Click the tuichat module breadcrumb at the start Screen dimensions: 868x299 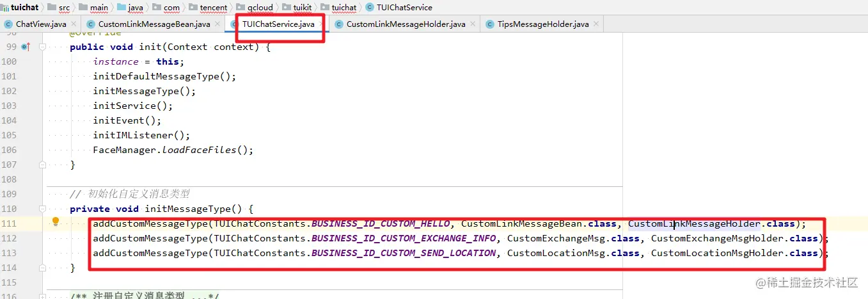[24, 7]
